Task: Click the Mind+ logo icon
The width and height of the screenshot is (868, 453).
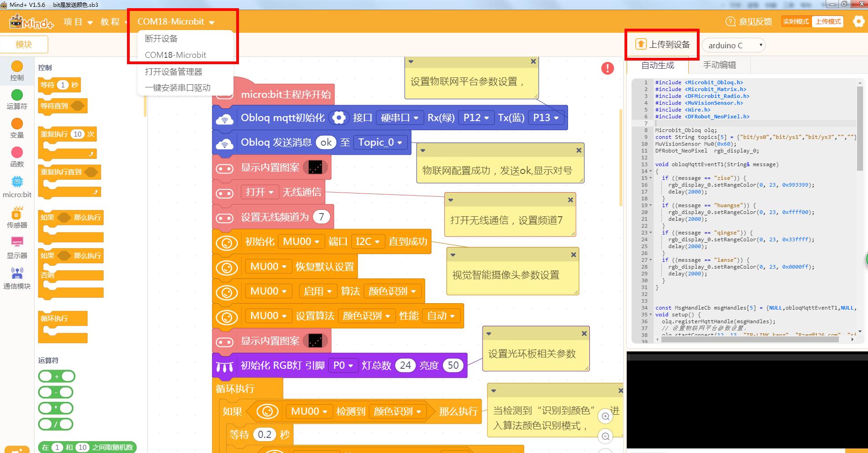Action: point(31,21)
